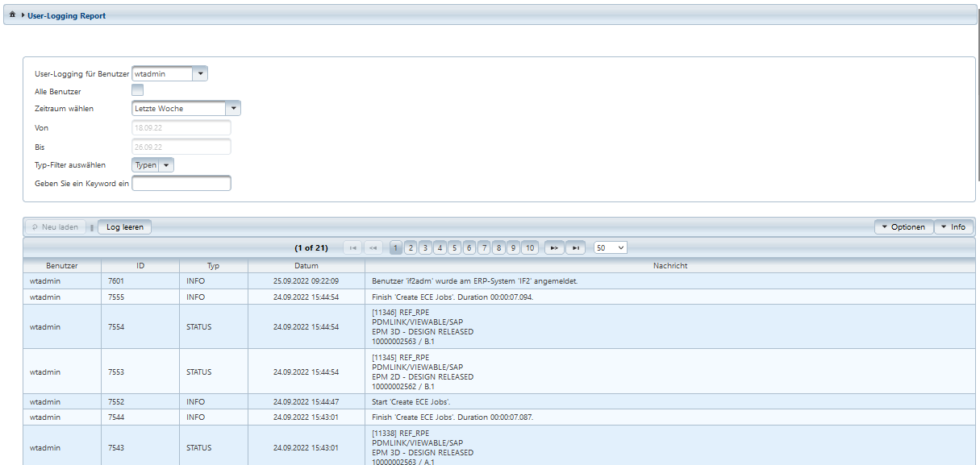Jump to last page of log
The image size is (980, 465).
(x=575, y=248)
